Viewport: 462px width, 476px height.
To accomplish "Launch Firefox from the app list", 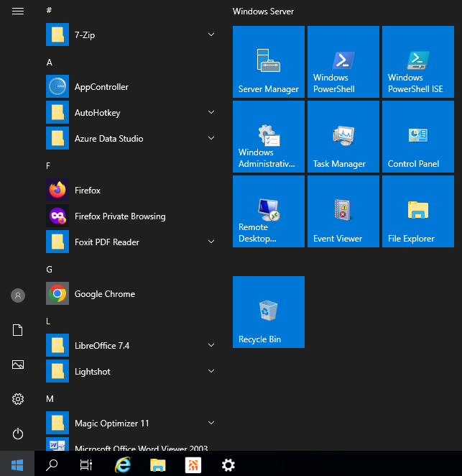I will (x=131, y=190).
